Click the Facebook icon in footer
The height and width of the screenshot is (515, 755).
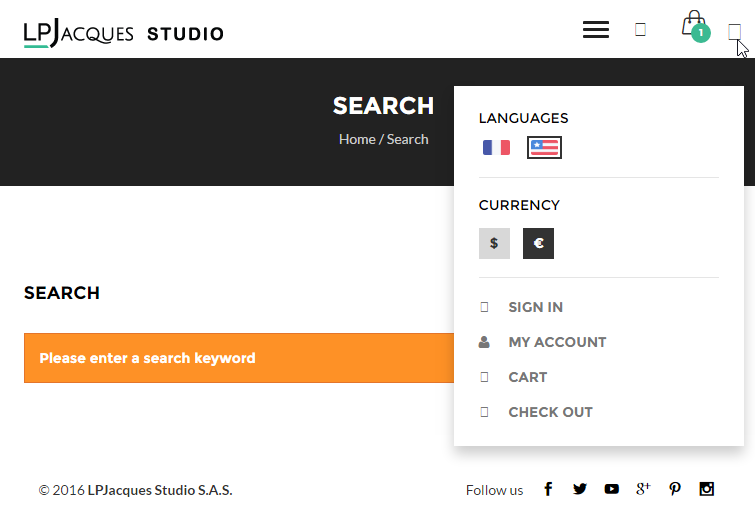click(x=548, y=489)
